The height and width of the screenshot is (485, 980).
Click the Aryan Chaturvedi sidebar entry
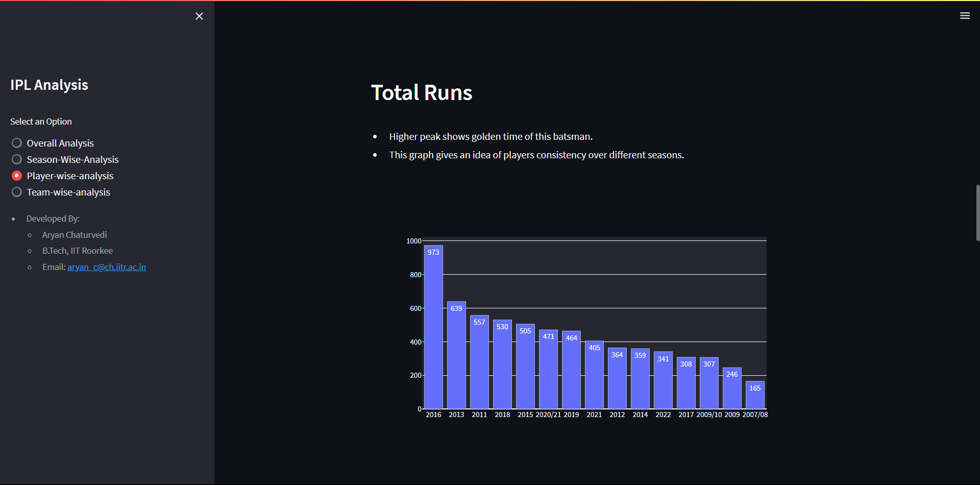click(x=74, y=234)
